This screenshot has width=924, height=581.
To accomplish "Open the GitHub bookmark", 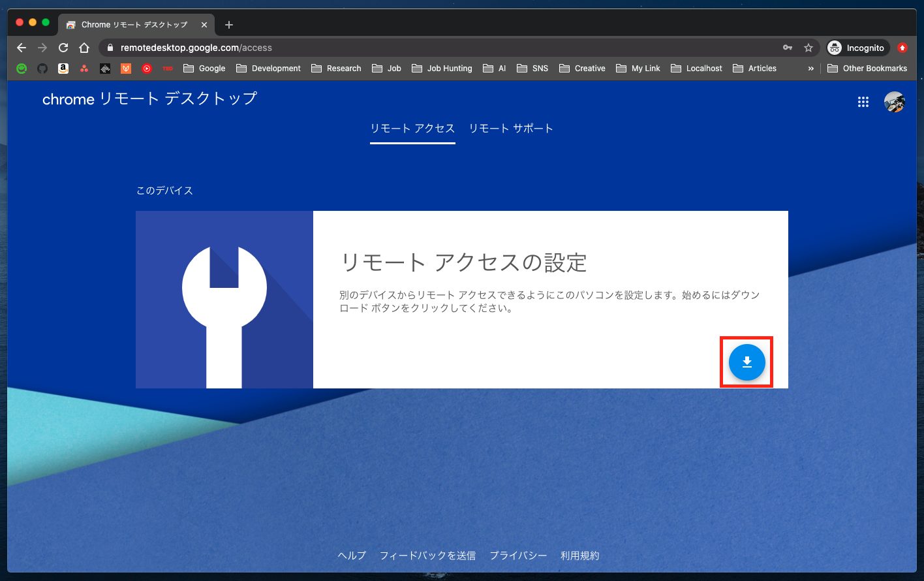I will 42,68.
